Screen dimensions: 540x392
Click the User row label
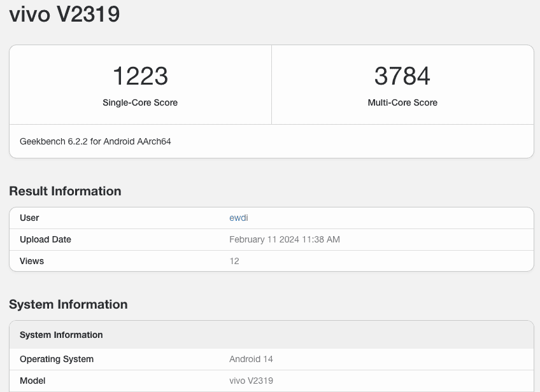[x=29, y=218]
